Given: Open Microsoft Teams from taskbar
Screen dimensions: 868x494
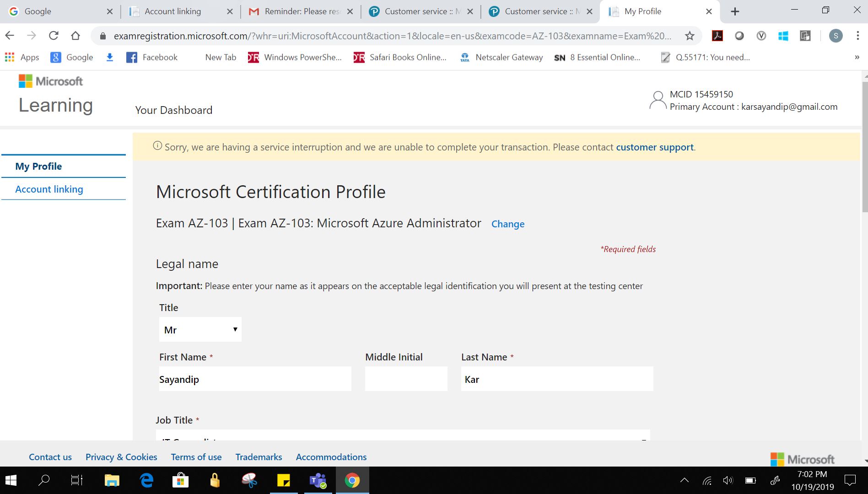Looking at the screenshot, I should coord(318,480).
